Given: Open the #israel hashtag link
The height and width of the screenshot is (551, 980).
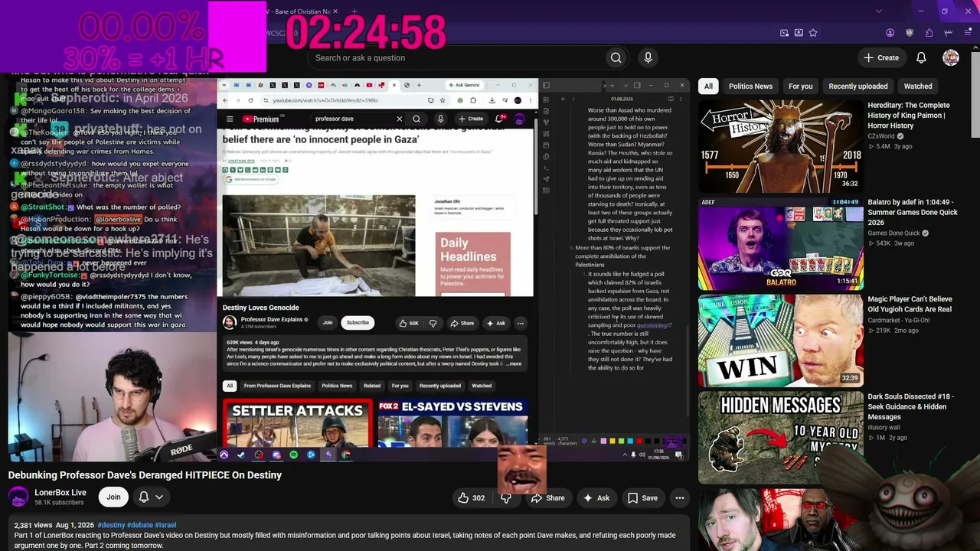Looking at the screenshot, I should (166, 525).
